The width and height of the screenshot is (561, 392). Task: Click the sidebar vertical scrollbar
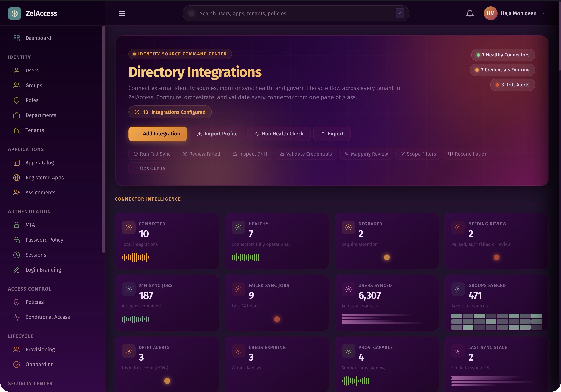tap(103, 139)
